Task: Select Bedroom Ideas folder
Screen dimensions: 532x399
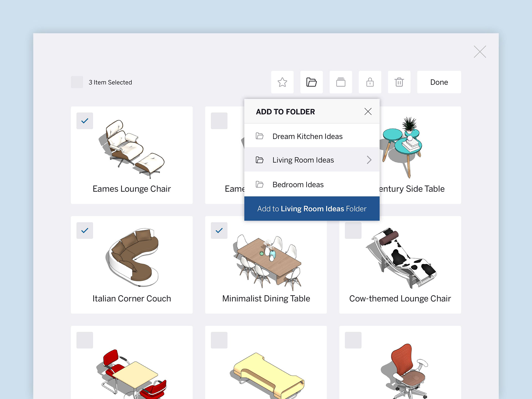Action: tap(312, 184)
